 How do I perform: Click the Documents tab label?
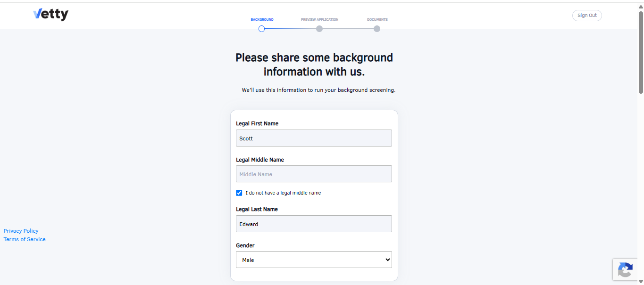click(377, 20)
